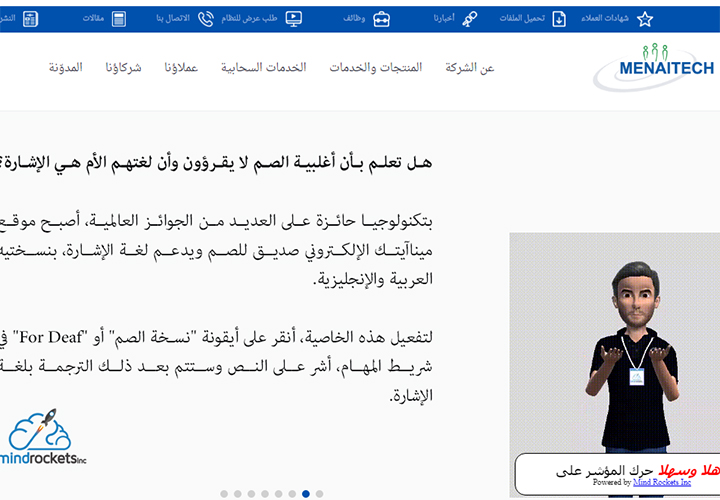Screen dimensions: 720x500
Task: Click the طلب عرض للنظام text label
Action: coord(249,18)
